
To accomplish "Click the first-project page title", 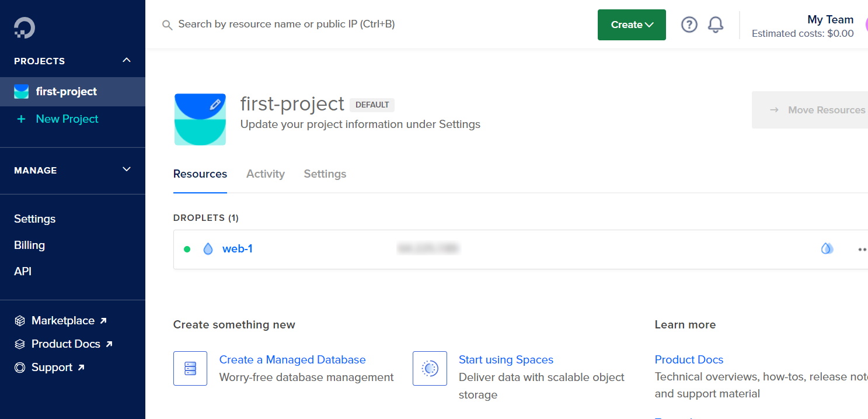I will click(x=292, y=104).
